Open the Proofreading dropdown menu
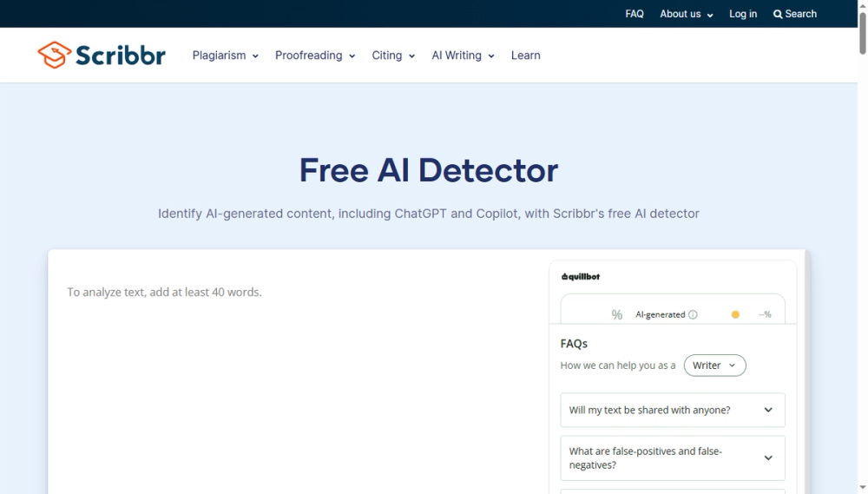Viewport: 868px width, 494px height. pos(315,56)
